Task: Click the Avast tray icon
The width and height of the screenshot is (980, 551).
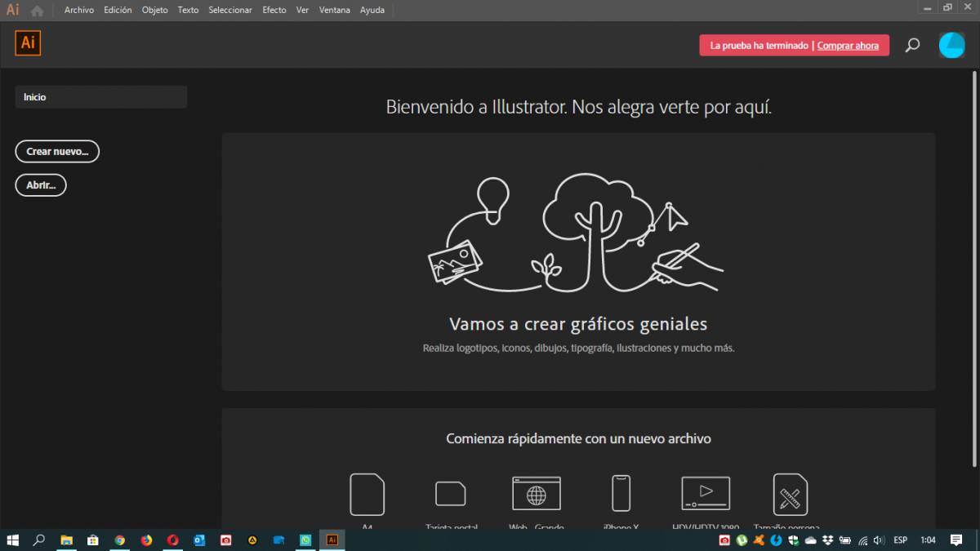Action: coord(759,540)
